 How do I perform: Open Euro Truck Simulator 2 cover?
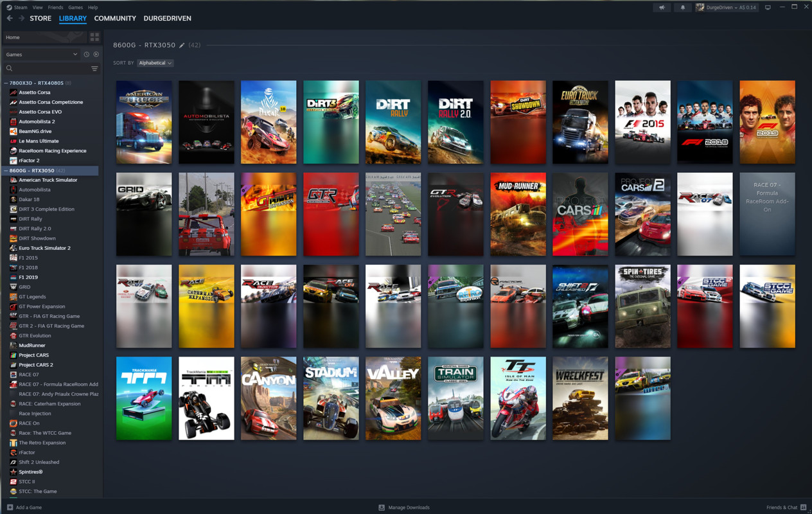[x=580, y=122]
